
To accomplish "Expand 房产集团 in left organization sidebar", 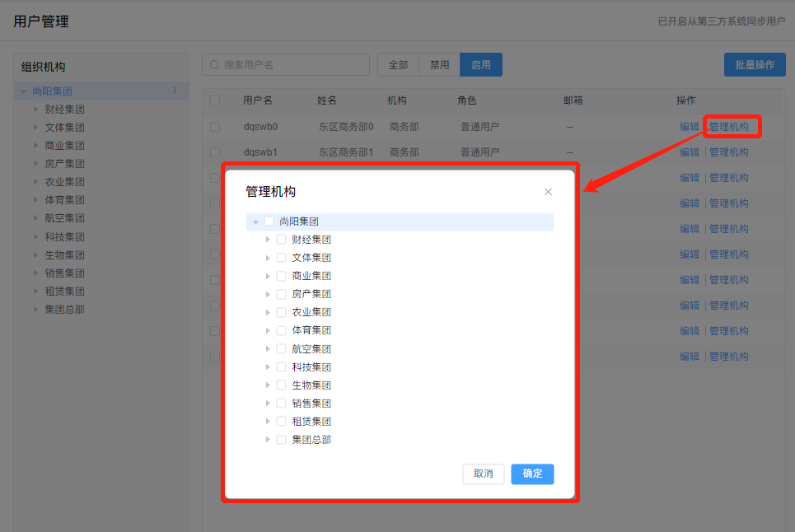I will [x=35, y=164].
